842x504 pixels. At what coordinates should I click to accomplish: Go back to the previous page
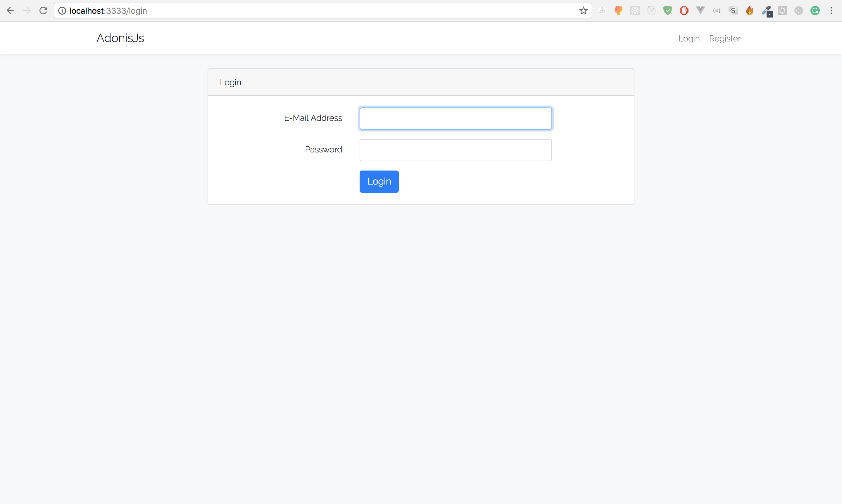coord(11,11)
